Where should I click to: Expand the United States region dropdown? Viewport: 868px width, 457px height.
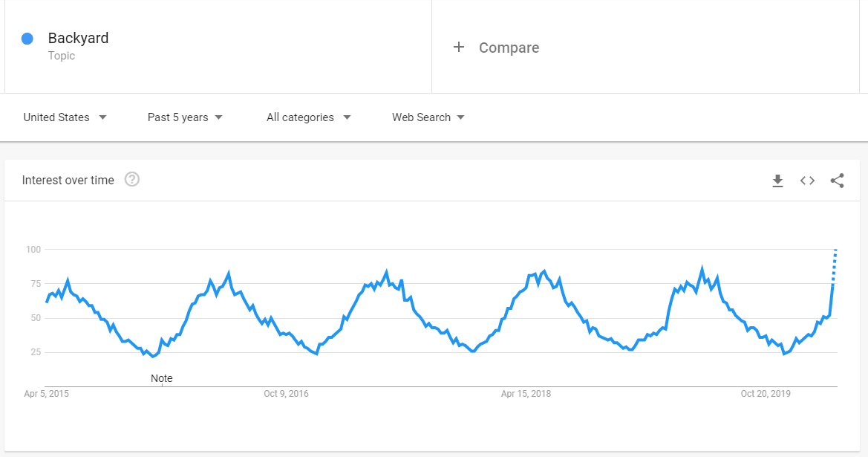65,117
